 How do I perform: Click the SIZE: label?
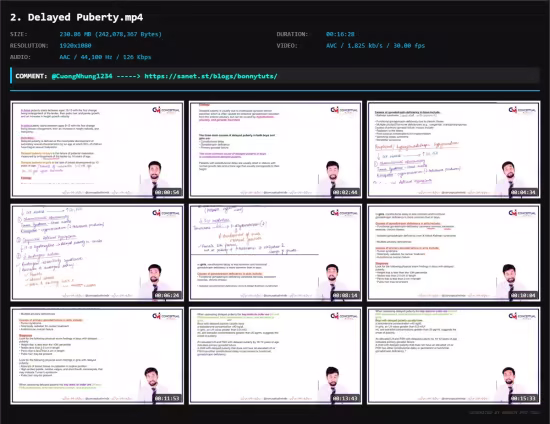coord(19,34)
